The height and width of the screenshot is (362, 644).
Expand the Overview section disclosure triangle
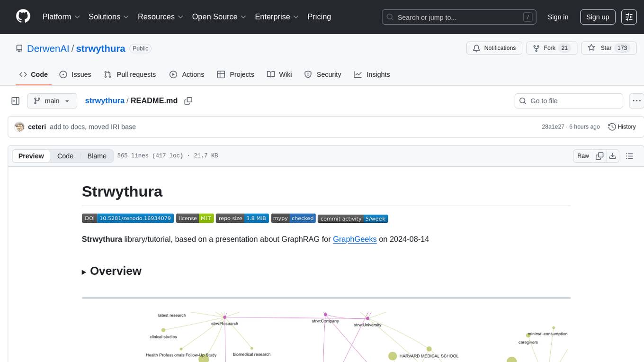[84, 272]
